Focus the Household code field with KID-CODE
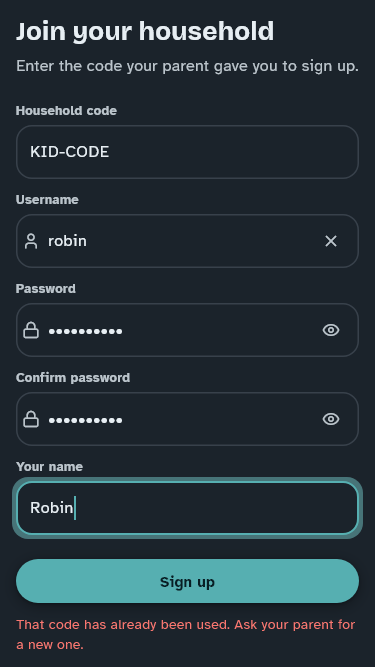 pos(187,152)
